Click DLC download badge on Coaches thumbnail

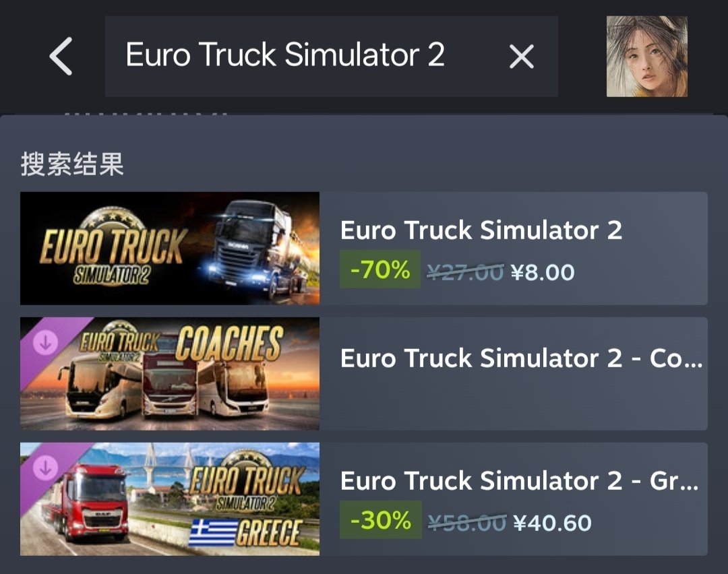[x=46, y=342]
